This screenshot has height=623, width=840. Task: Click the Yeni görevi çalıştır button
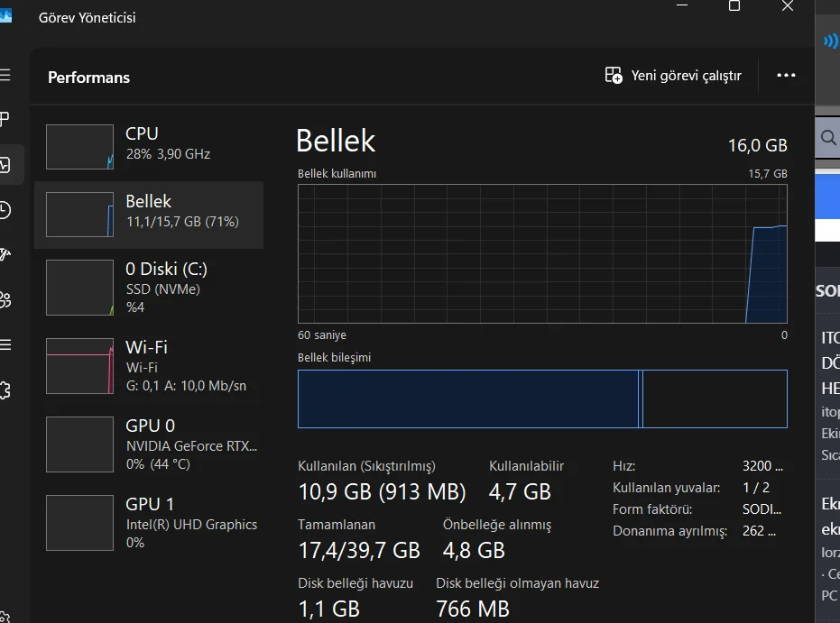(673, 76)
